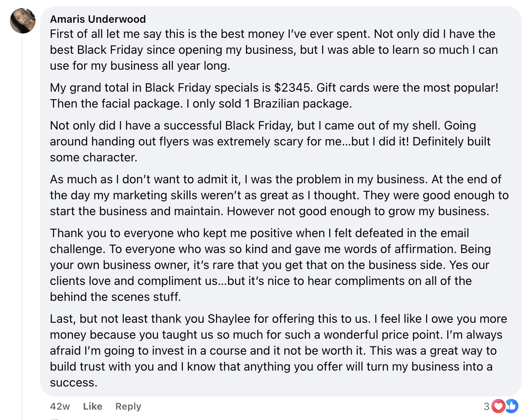Click 'Definitely built some character.' sentence
530x420 pixels.
coord(270,149)
